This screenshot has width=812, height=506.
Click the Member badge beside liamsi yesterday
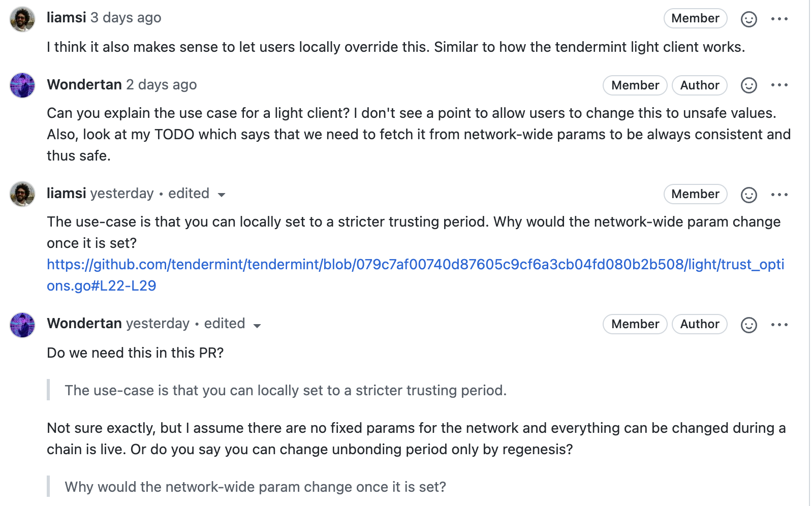(695, 194)
